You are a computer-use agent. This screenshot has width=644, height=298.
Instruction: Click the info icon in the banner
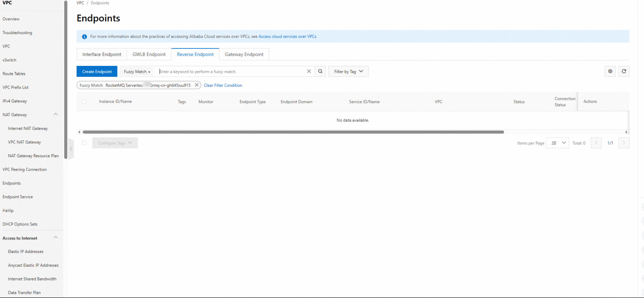point(84,37)
